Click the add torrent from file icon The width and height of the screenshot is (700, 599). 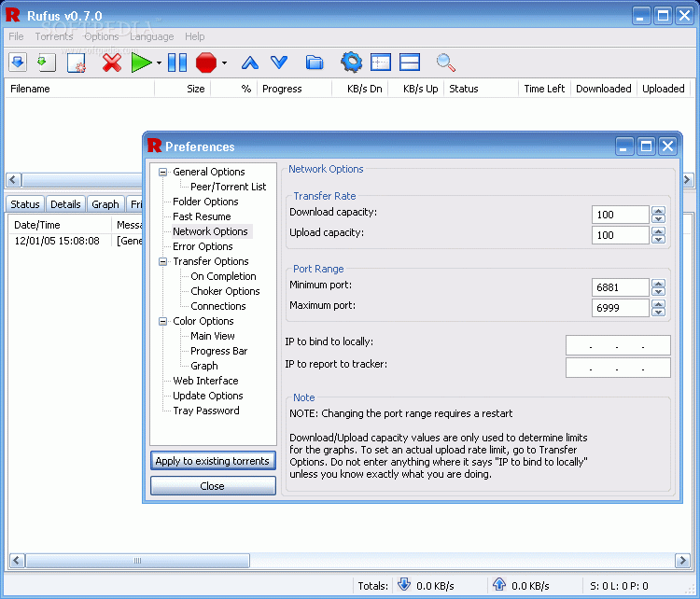[x=18, y=62]
